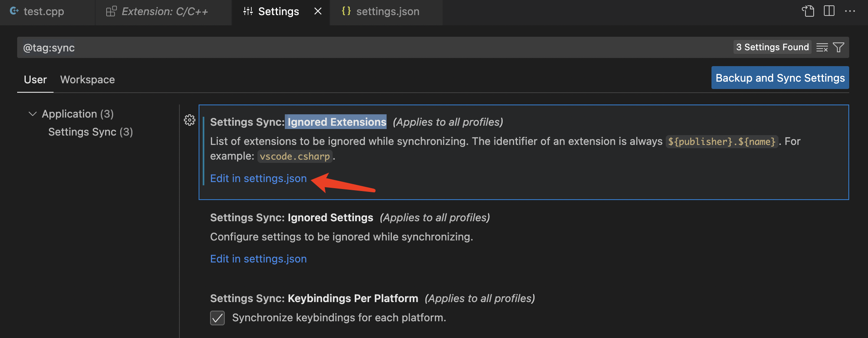Image resolution: width=868 pixels, height=338 pixels.
Task: Click the Backup and Sync Settings button
Action: click(x=780, y=78)
